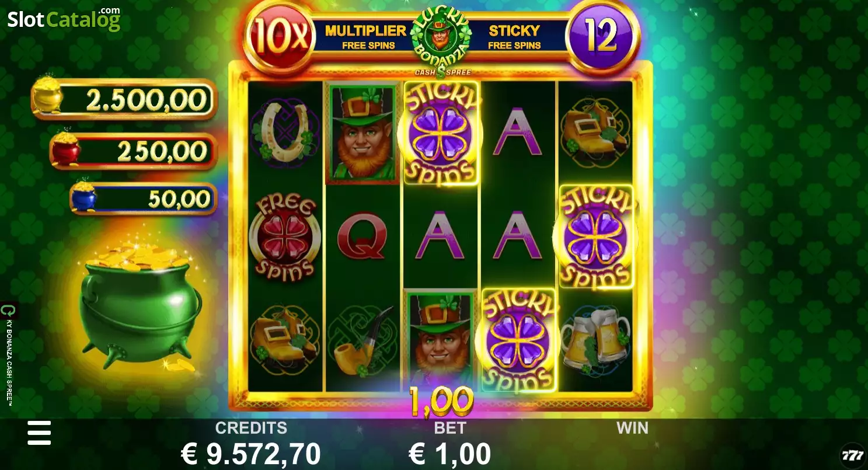Click the large green pot of gold
The height and width of the screenshot is (470, 868).
(140, 307)
